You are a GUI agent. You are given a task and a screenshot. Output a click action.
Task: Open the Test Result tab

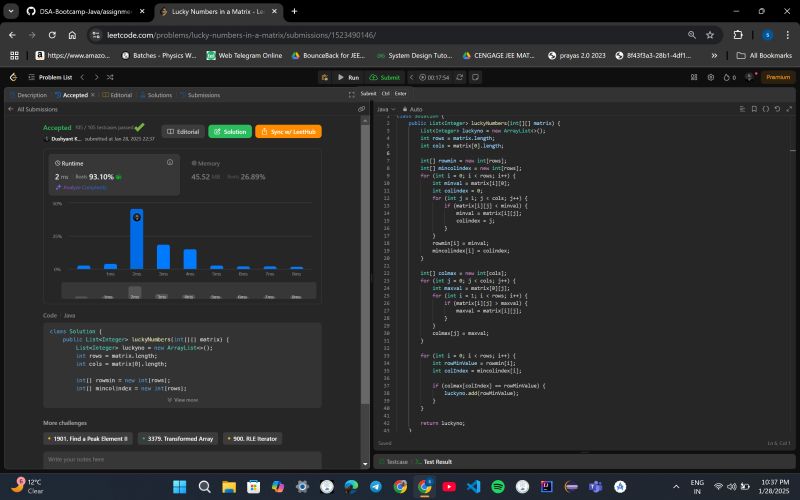[x=434, y=462]
